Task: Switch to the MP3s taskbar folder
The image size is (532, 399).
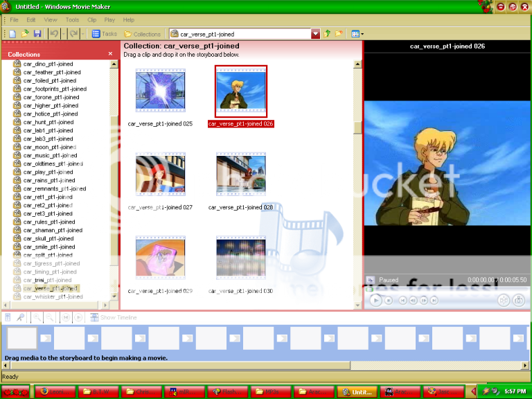Action: pyautogui.click(x=271, y=391)
